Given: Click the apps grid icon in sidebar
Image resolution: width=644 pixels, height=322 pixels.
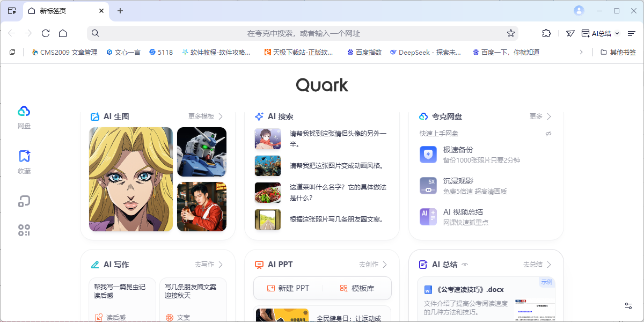Looking at the screenshot, I should click(24, 230).
